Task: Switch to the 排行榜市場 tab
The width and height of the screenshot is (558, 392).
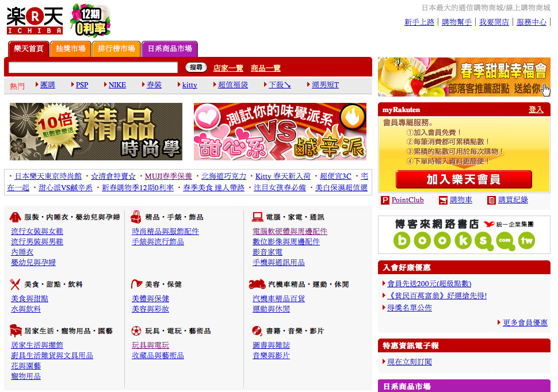Action: [116, 49]
